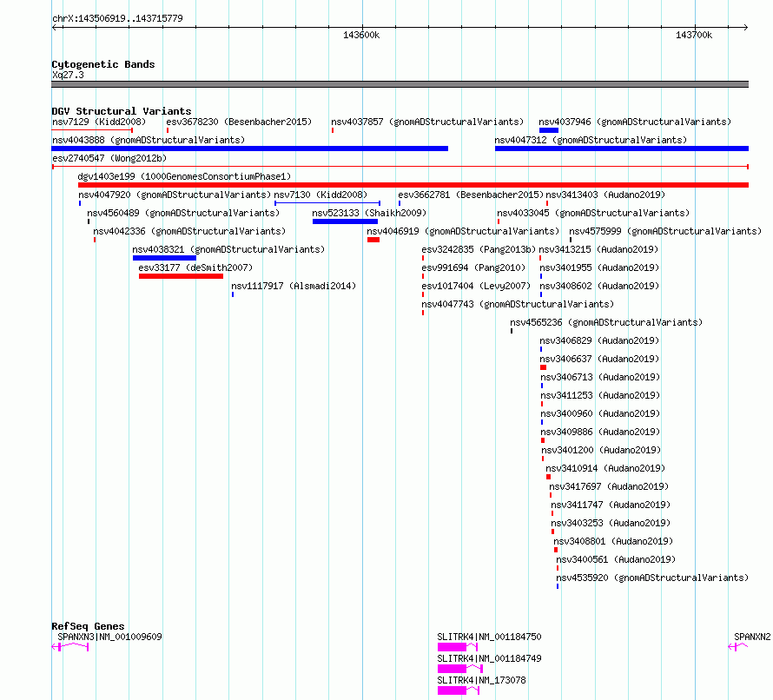Click the gray Xq27.3 cytogenetic band bar
This screenshot has width=773, height=700.
(x=400, y=84)
